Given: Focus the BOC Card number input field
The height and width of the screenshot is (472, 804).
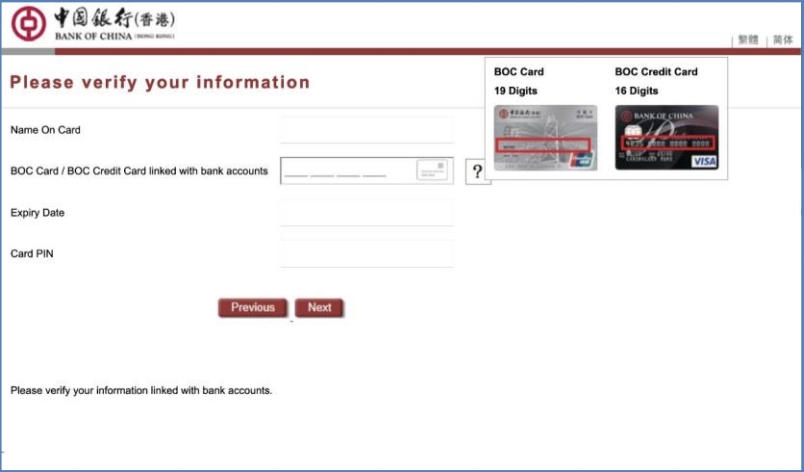Looking at the screenshot, I should pos(367,171).
